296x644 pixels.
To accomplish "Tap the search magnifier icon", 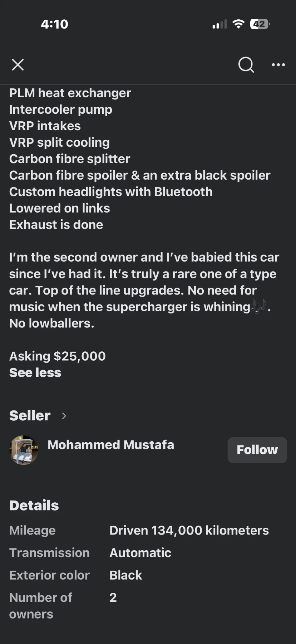I will (x=246, y=65).
